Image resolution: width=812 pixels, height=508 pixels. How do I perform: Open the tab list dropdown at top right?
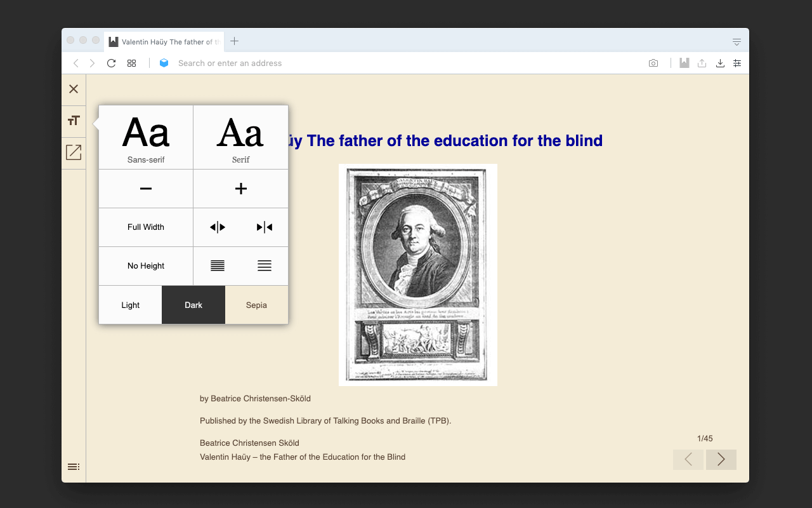click(737, 42)
